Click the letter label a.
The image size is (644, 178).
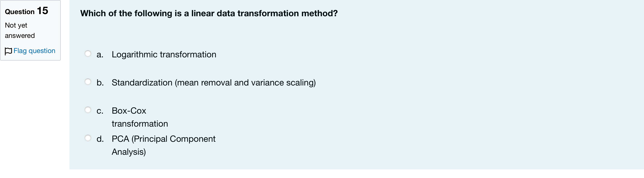(100, 55)
